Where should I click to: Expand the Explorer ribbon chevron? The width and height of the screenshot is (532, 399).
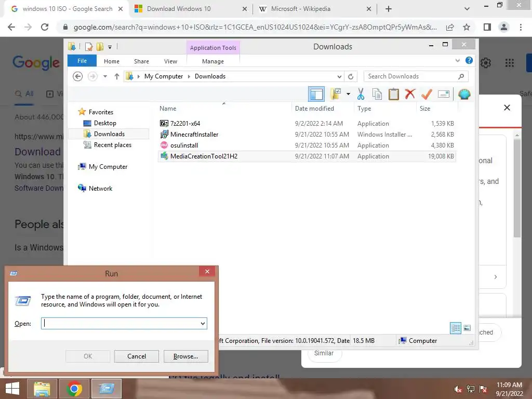[x=457, y=60]
